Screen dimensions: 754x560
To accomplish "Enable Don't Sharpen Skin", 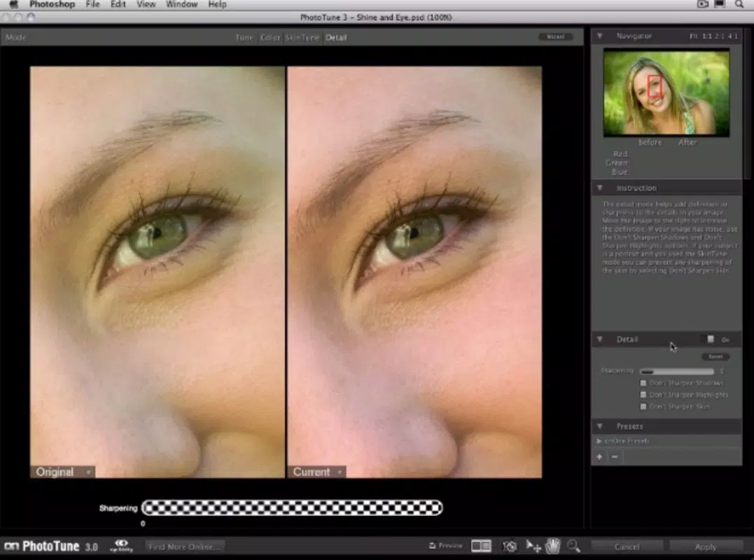I will tap(643, 407).
